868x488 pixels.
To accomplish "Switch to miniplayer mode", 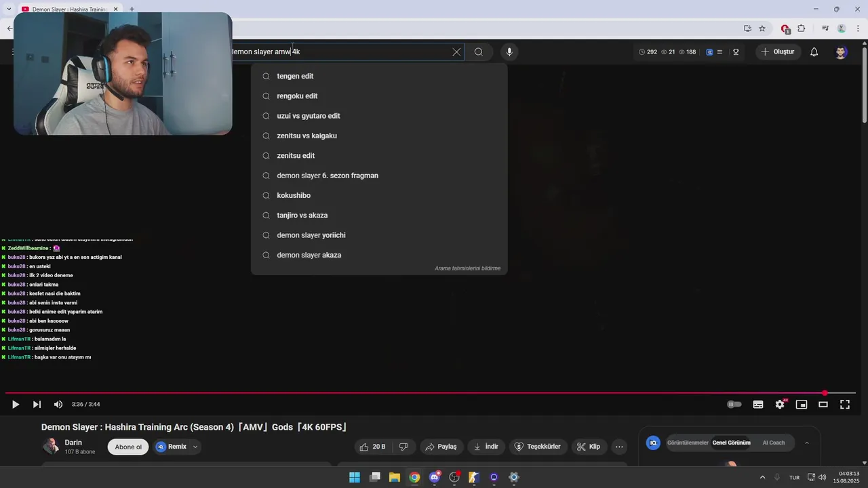I will tap(802, 404).
